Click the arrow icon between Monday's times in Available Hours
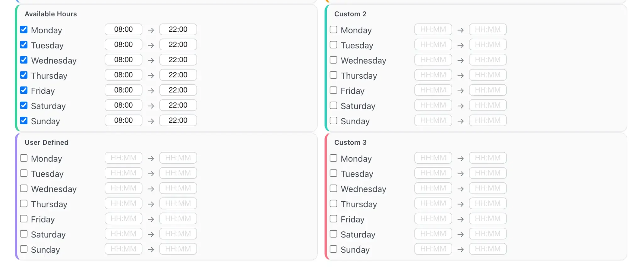The image size is (644, 275). click(x=151, y=29)
